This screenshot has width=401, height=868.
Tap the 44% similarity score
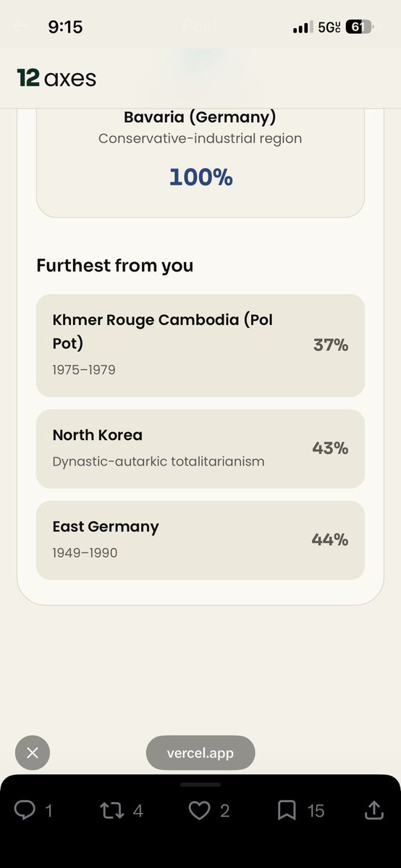330,540
